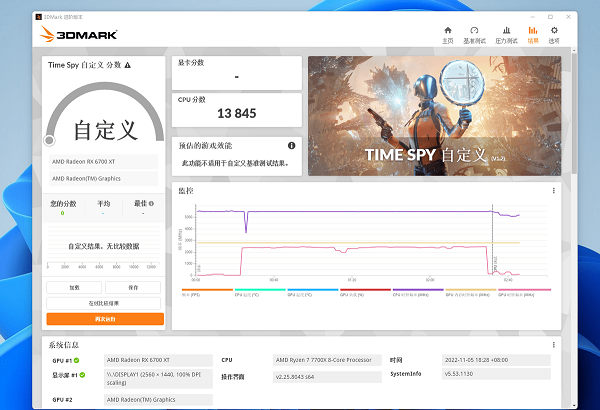This screenshot has width=600, height=410.
Task: Click the 加载 load button
Action: [74, 287]
